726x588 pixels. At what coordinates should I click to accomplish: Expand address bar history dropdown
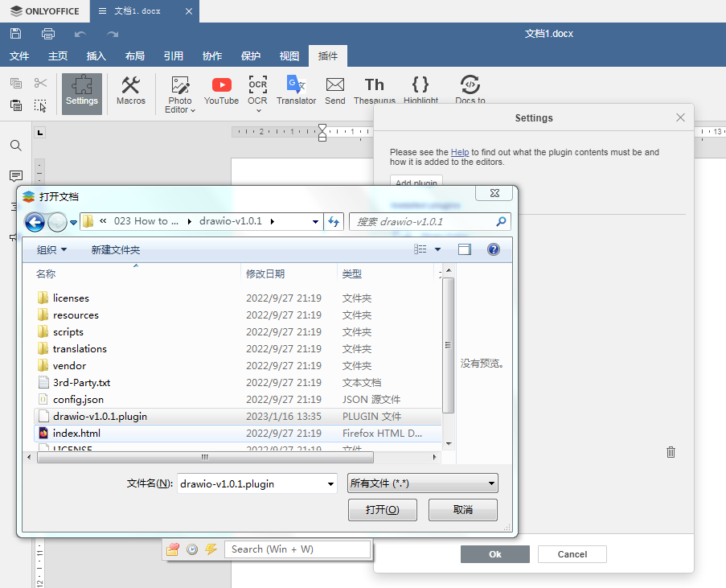[x=315, y=221]
